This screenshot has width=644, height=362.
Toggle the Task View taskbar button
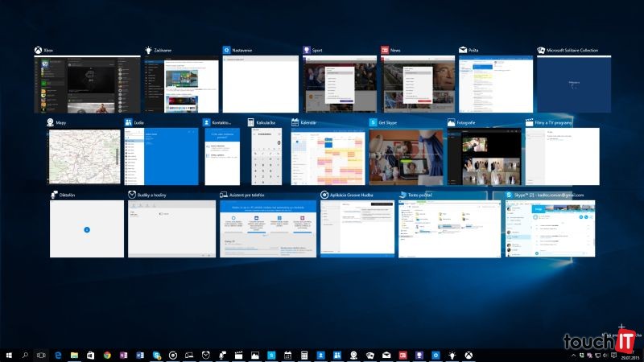click(x=41, y=355)
